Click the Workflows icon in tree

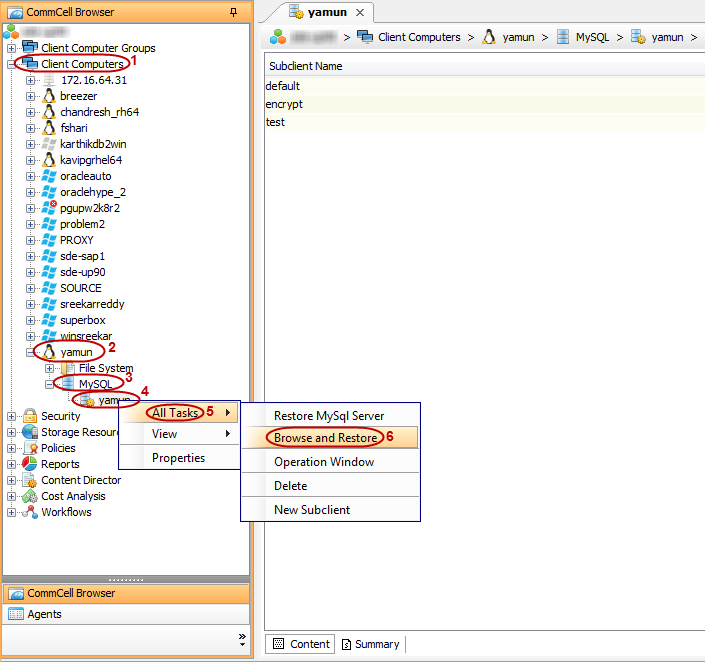(x=30, y=512)
